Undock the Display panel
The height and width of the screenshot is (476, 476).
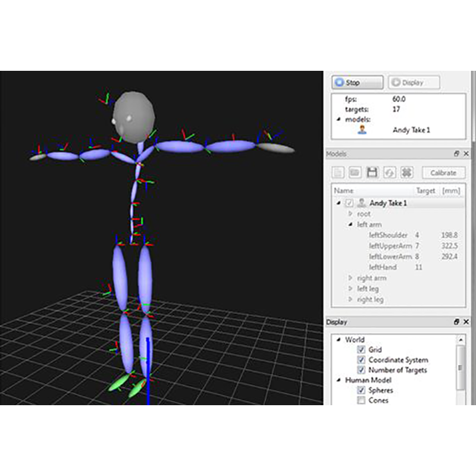tap(456, 321)
